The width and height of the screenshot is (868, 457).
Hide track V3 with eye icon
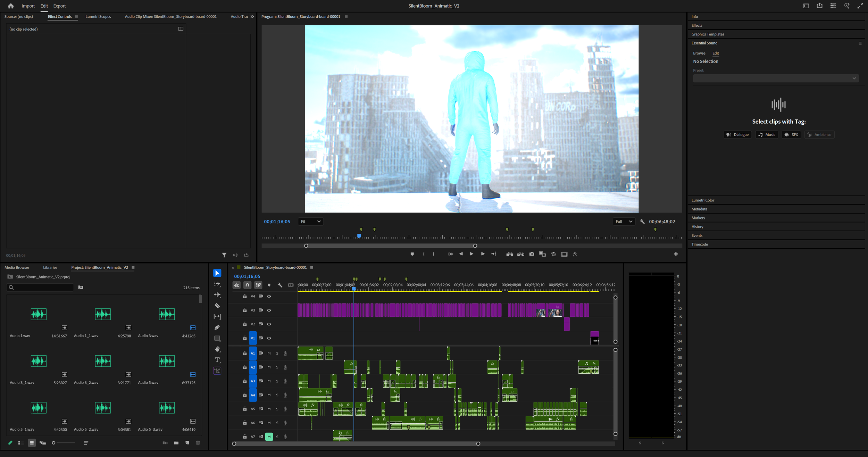269,310
